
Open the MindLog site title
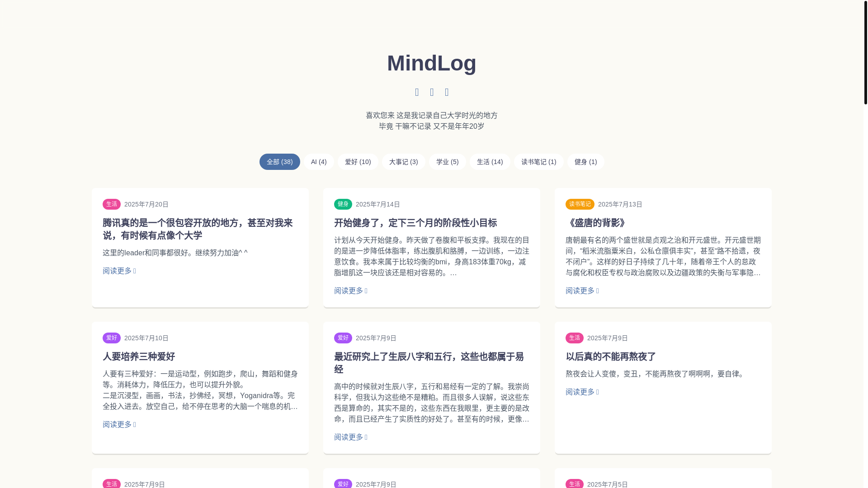[x=431, y=63]
